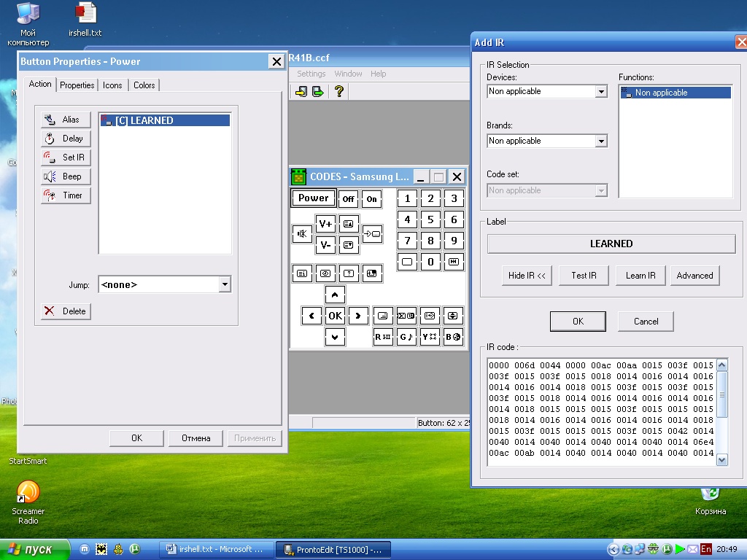The width and height of the screenshot is (747, 560).
Task: Click the up arrow button above OK on the remote
Action: coord(335,295)
